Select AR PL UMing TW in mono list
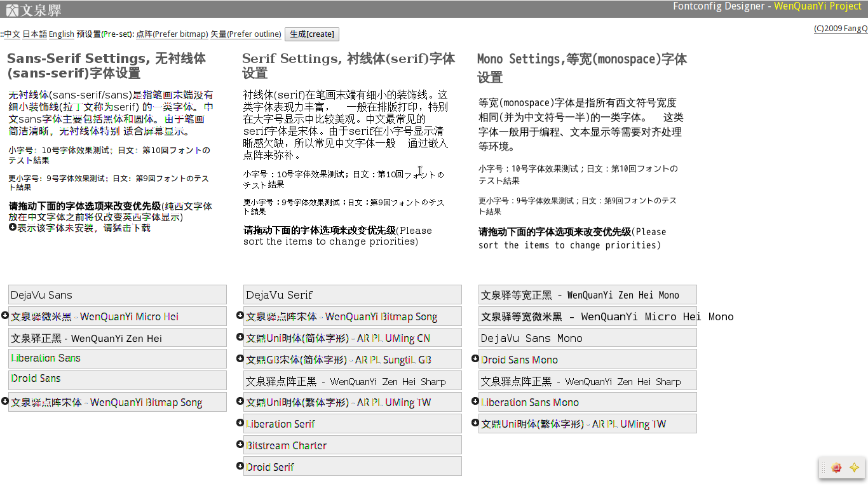The image size is (868, 488). [588, 423]
